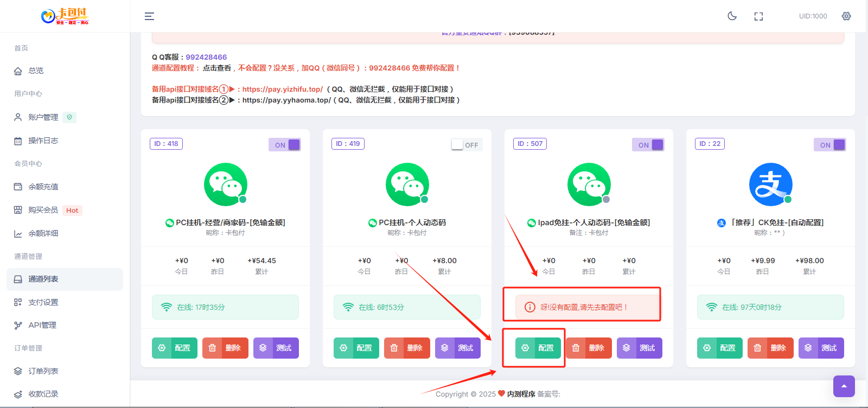Image resolution: width=868 pixels, height=408 pixels.
Task: Open 操作日志 in the sidebar
Action: [65, 141]
